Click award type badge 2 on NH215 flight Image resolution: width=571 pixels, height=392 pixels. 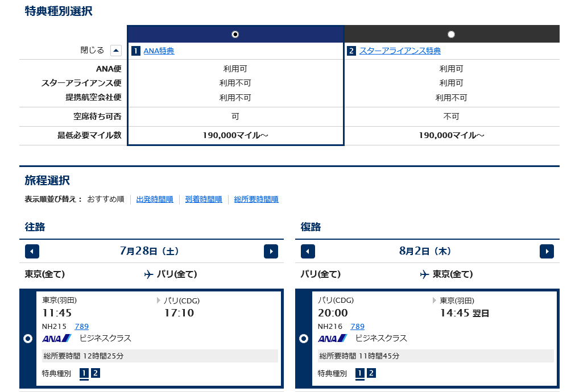pos(96,373)
